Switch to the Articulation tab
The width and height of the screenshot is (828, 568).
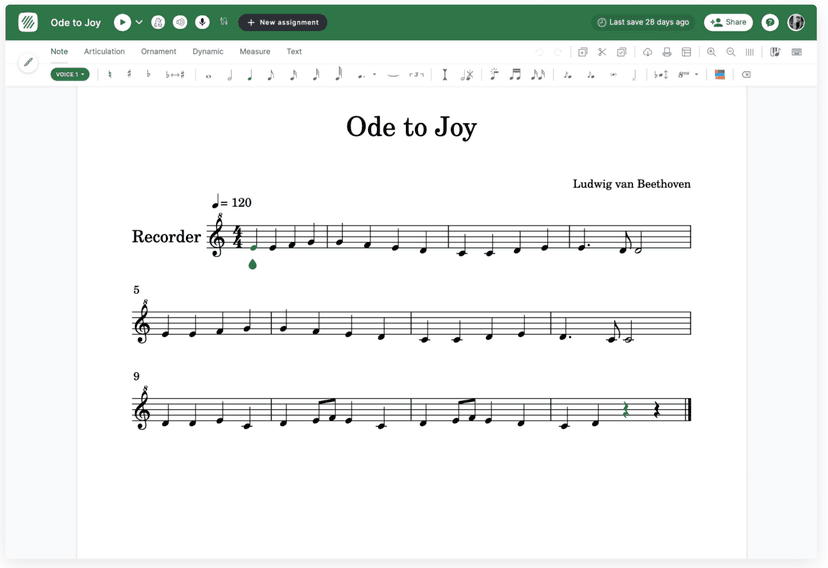tap(105, 51)
